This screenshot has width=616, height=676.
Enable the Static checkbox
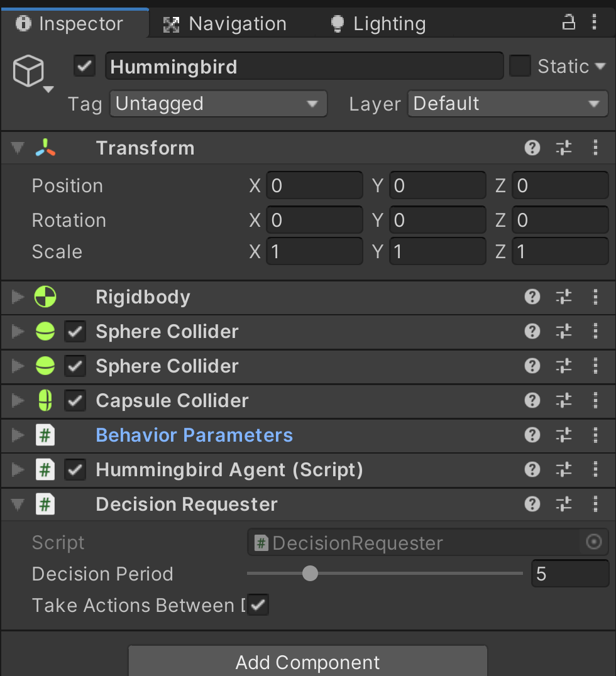tap(520, 65)
